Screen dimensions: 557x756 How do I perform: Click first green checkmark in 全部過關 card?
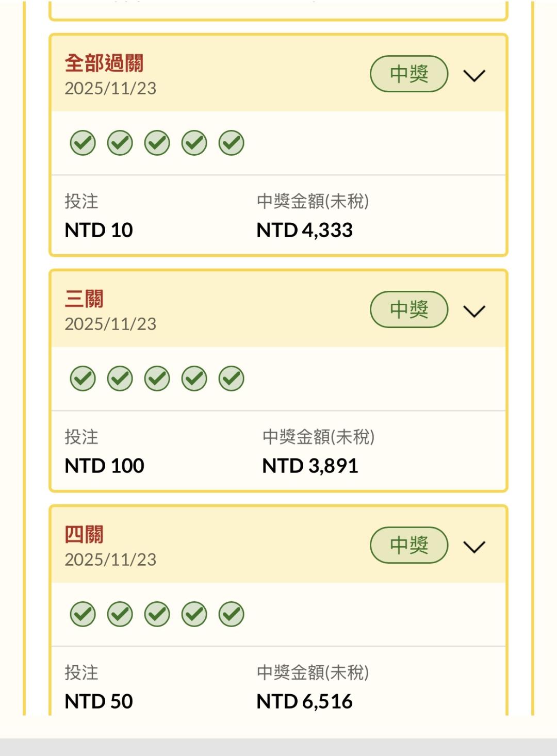[x=83, y=143]
